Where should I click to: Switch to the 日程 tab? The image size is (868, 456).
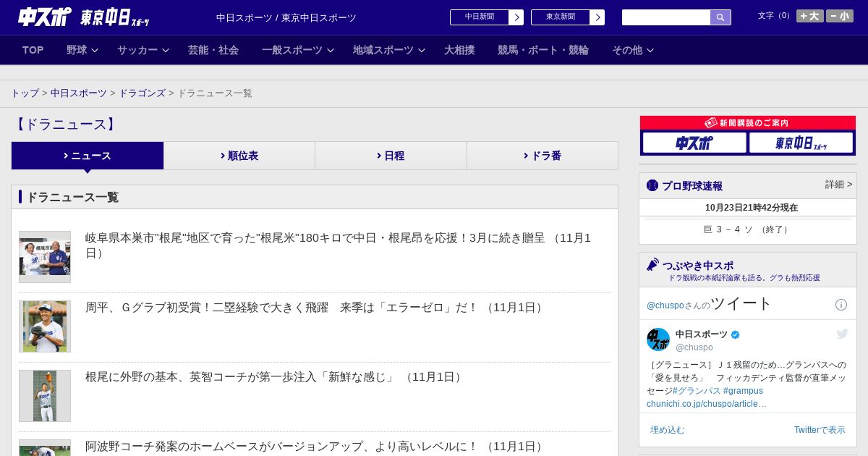tap(391, 156)
